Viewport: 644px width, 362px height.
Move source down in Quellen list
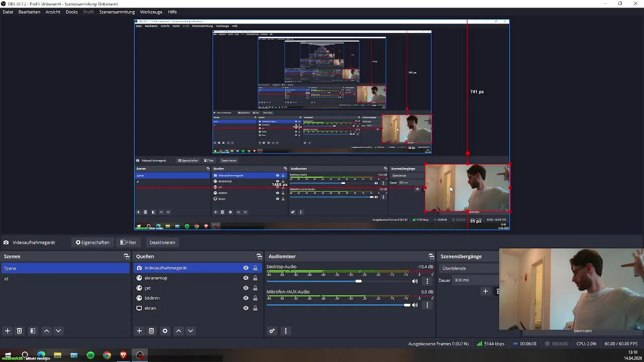(191, 331)
